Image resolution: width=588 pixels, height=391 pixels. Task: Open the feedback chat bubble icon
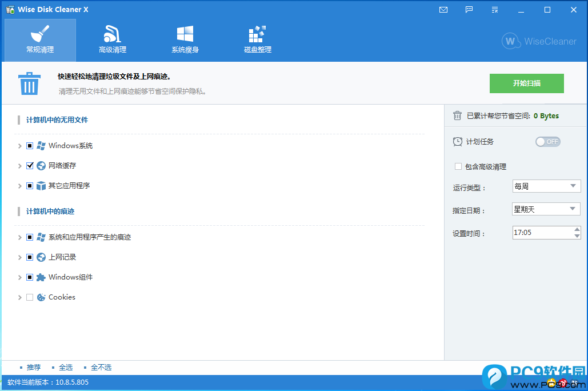click(469, 10)
